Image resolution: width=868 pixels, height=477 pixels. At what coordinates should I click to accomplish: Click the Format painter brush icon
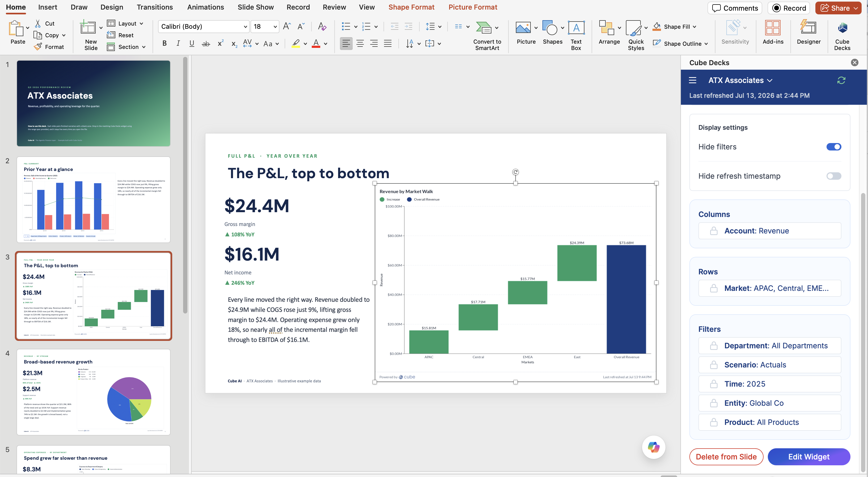38,47
